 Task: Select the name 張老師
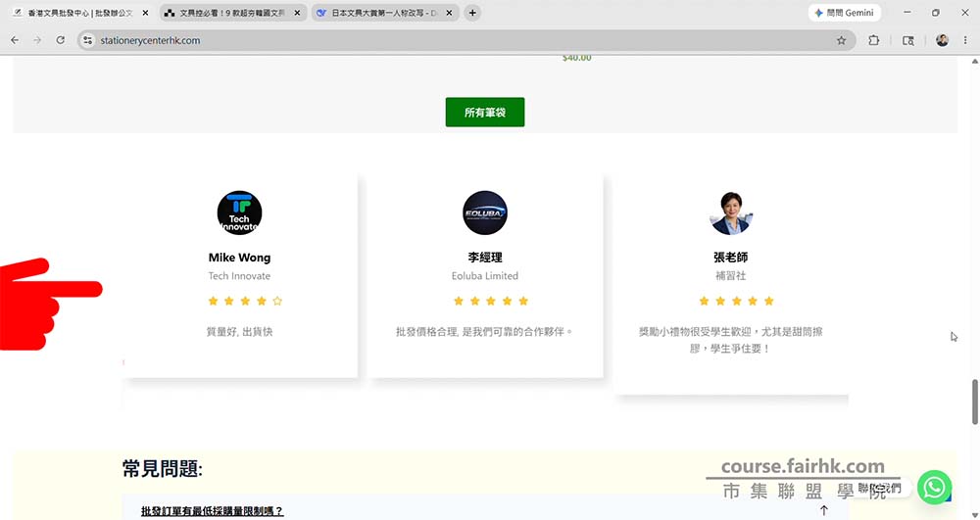(x=731, y=258)
